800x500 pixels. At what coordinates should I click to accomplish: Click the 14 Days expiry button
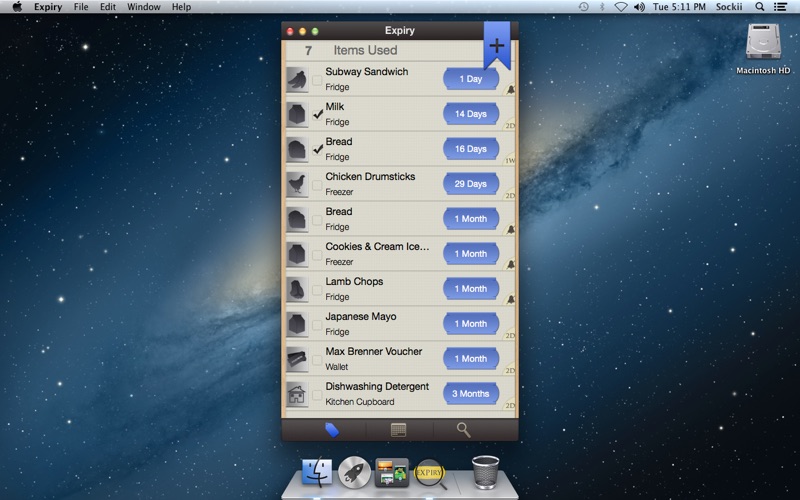point(470,114)
